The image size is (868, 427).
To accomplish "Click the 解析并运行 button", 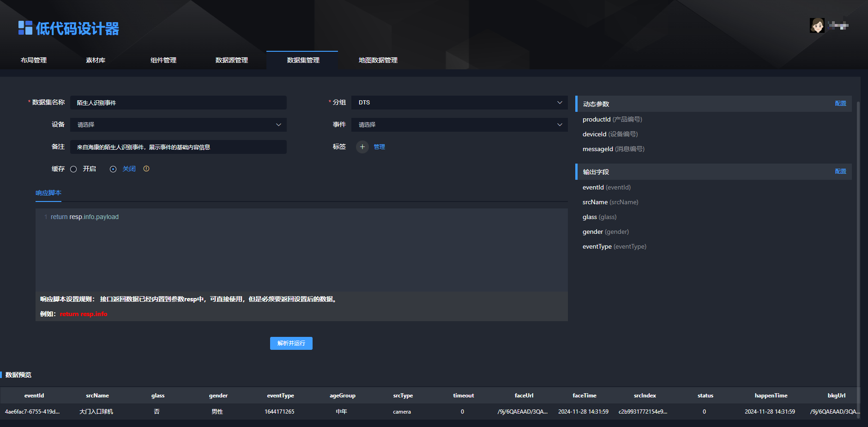I will 291,343.
